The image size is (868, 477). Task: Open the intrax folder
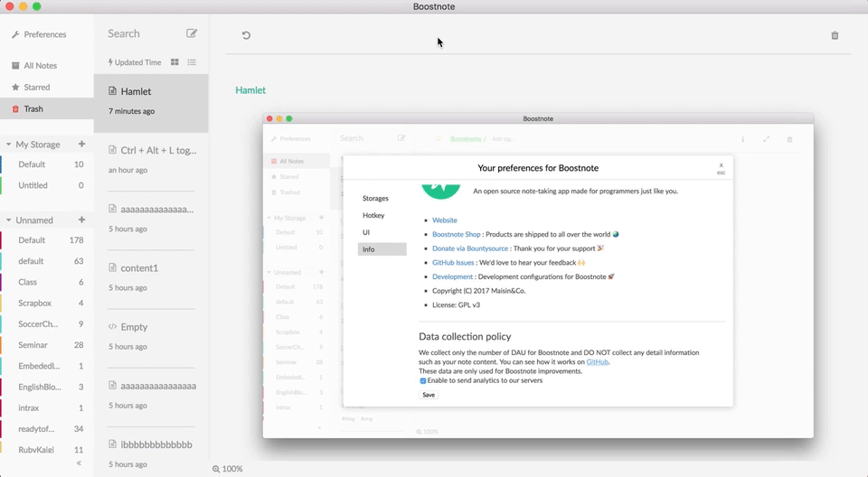click(46, 408)
